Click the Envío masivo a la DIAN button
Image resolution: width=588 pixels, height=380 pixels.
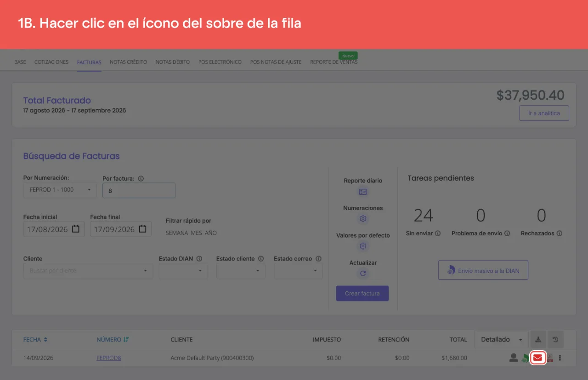click(483, 271)
